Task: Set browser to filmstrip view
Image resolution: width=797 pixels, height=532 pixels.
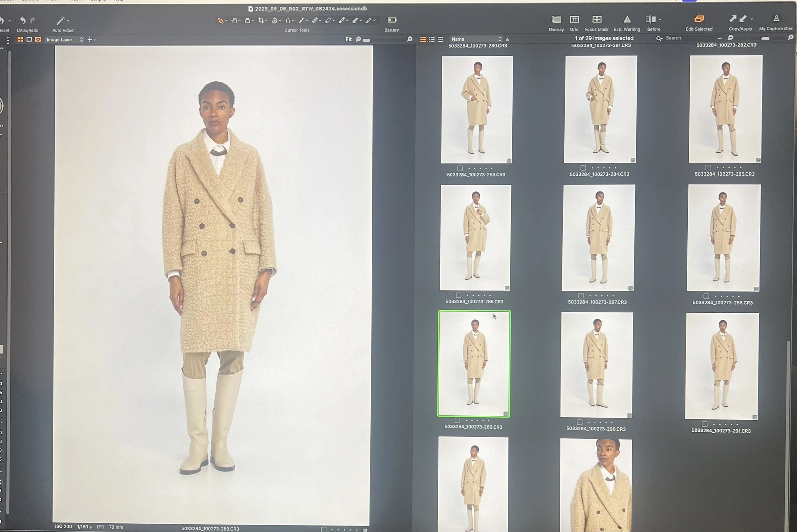Action: [440, 40]
